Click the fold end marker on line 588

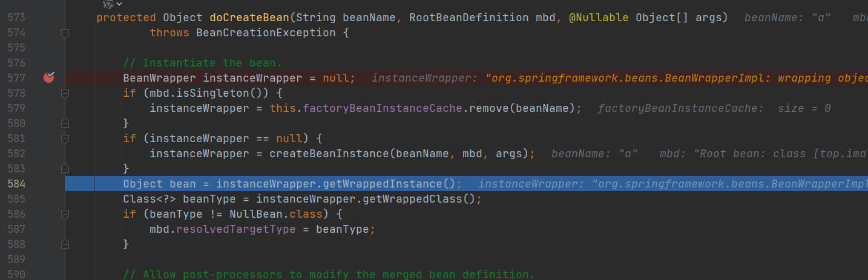(x=65, y=244)
